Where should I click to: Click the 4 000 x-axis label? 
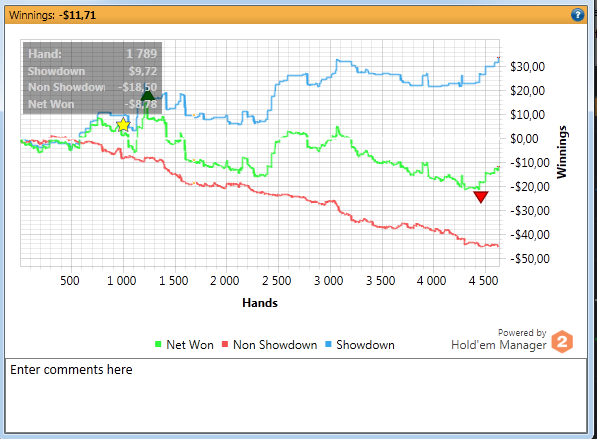point(431,281)
